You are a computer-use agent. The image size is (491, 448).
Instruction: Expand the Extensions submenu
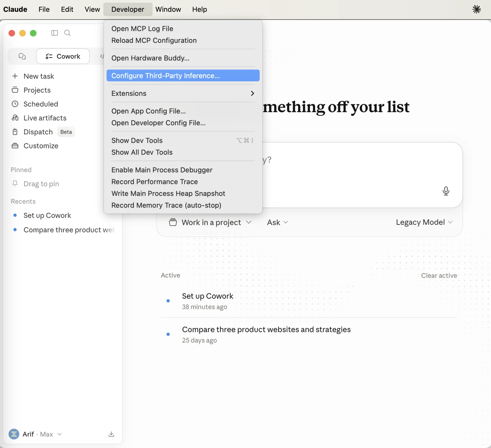[x=183, y=93]
